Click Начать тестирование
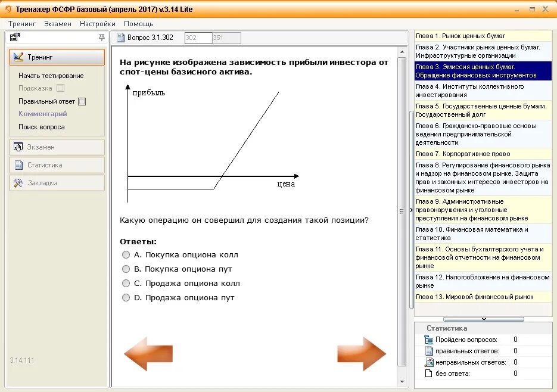 [x=51, y=76]
